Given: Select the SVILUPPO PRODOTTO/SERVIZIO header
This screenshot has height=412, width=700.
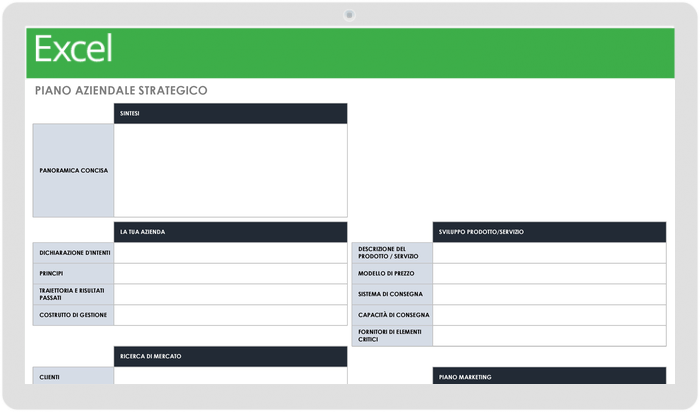Looking at the screenshot, I should (549, 232).
